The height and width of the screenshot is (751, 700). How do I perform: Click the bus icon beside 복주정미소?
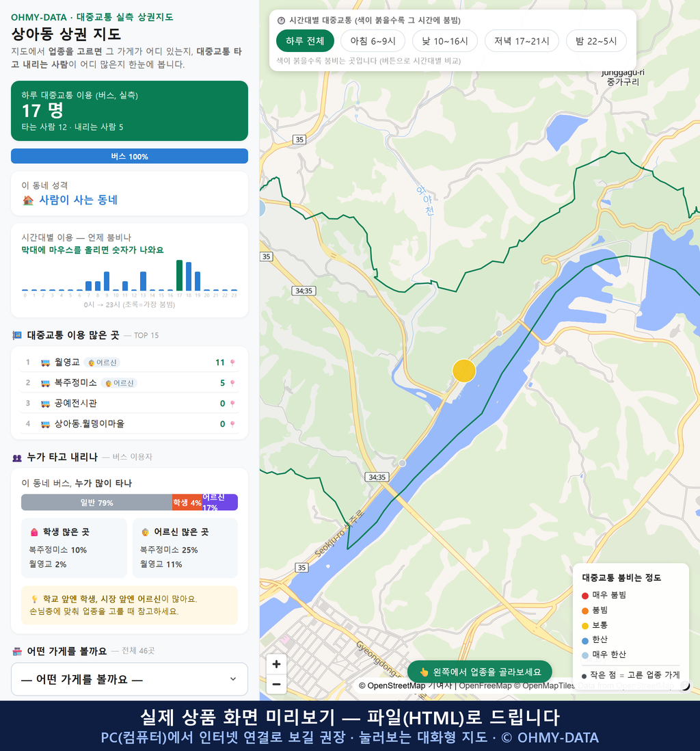coord(46,383)
